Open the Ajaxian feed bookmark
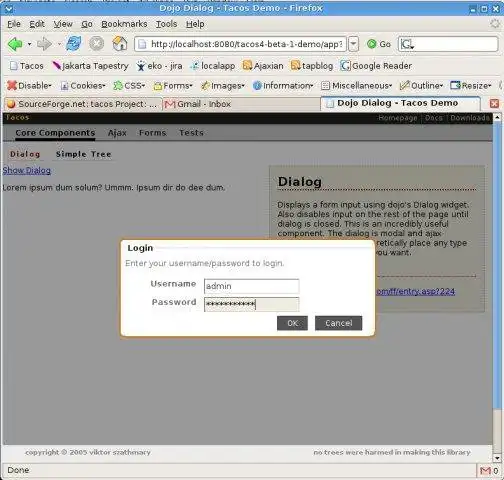Image resolution: width=504 pixels, height=480 pixels. [x=263, y=66]
